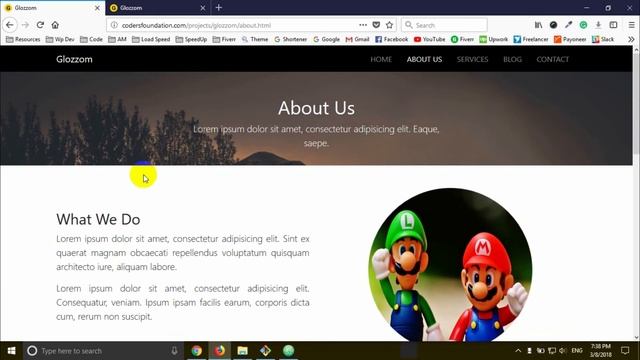The image size is (640, 360).
Task: Open Firefox from the taskbar
Action: 220,351
